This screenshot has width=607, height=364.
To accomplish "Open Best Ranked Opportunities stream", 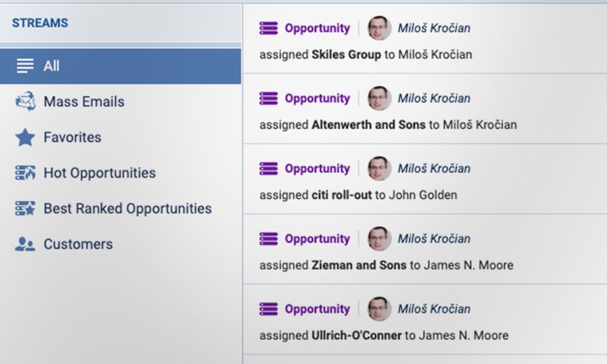I will coord(127,209).
